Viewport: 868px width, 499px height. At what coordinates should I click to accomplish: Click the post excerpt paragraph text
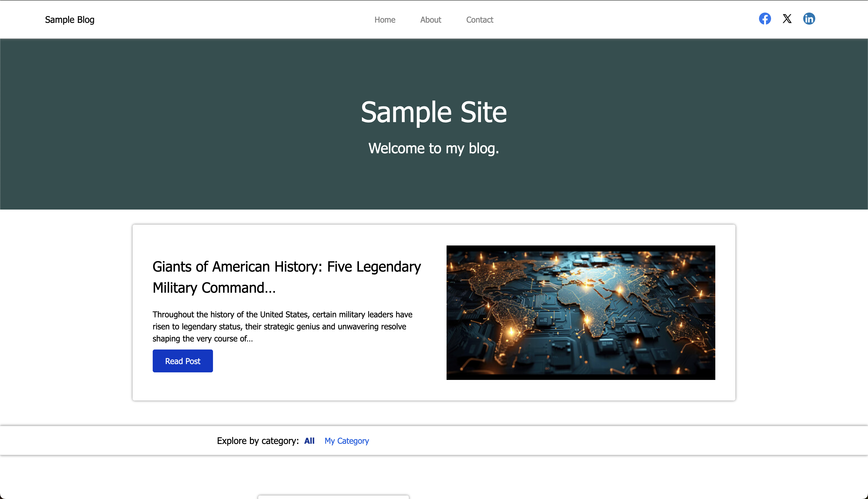(x=282, y=326)
